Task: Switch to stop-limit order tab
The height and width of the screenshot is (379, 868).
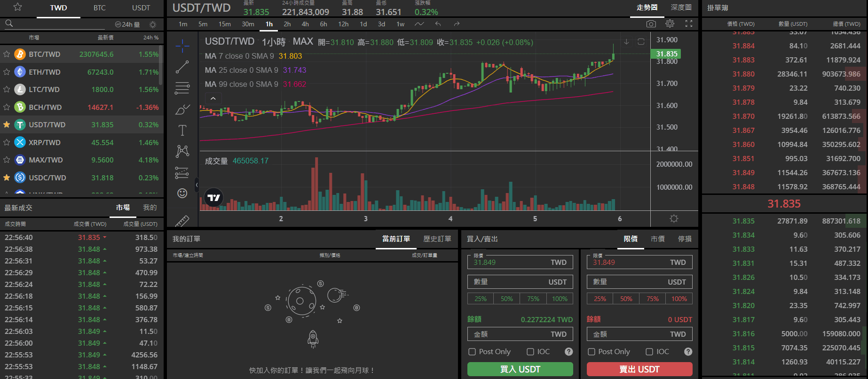Action: point(685,239)
